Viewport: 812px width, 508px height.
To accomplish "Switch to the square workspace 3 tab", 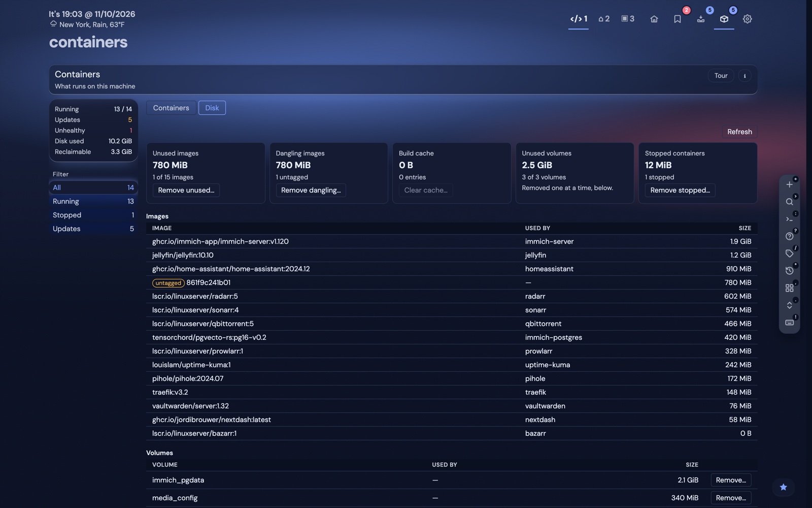I will 628,19.
